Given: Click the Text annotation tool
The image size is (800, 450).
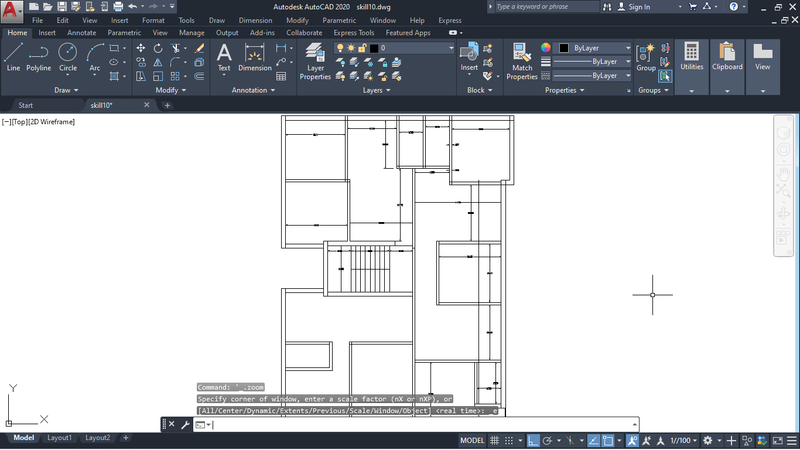Looking at the screenshot, I should [x=224, y=56].
